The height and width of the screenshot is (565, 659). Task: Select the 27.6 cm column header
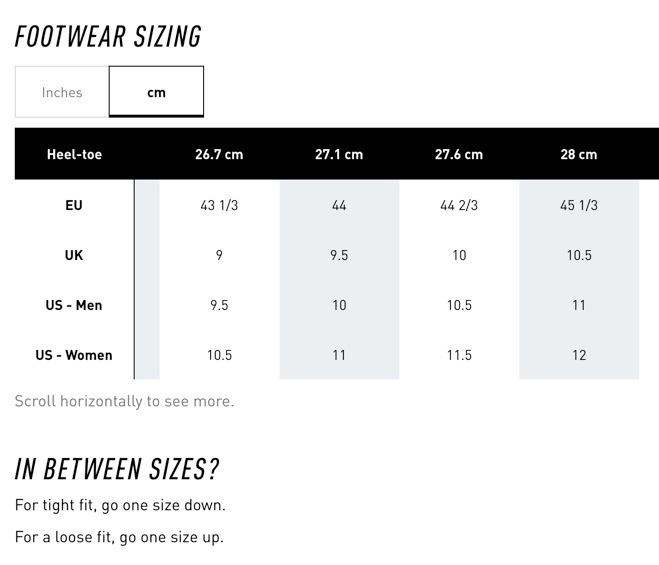[459, 154]
